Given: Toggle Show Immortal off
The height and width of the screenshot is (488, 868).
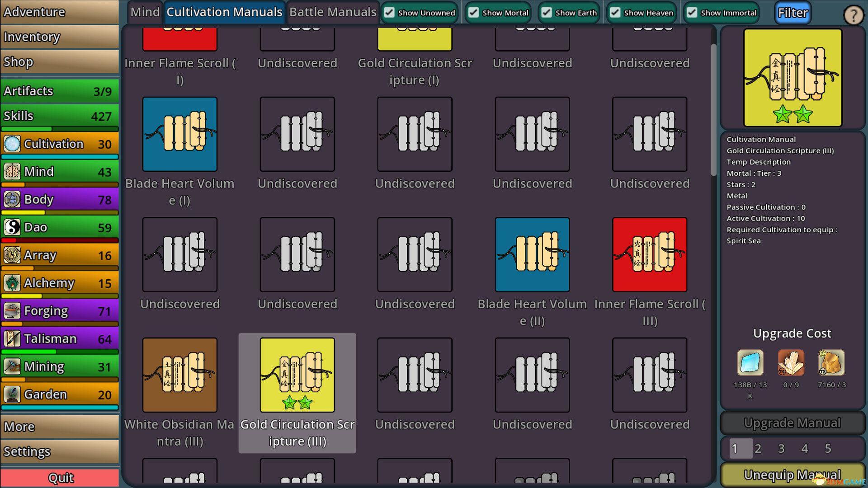Looking at the screenshot, I should [692, 13].
